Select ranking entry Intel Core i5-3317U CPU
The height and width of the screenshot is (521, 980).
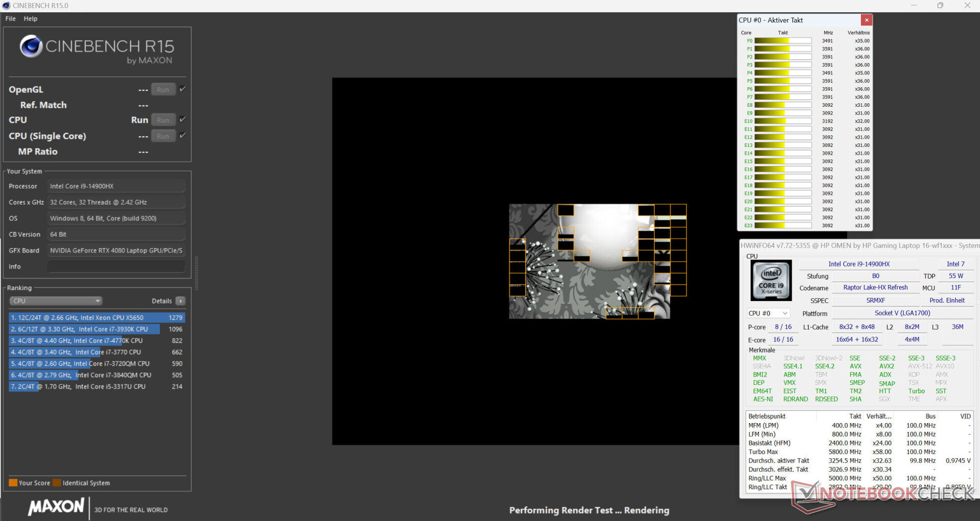(97, 386)
